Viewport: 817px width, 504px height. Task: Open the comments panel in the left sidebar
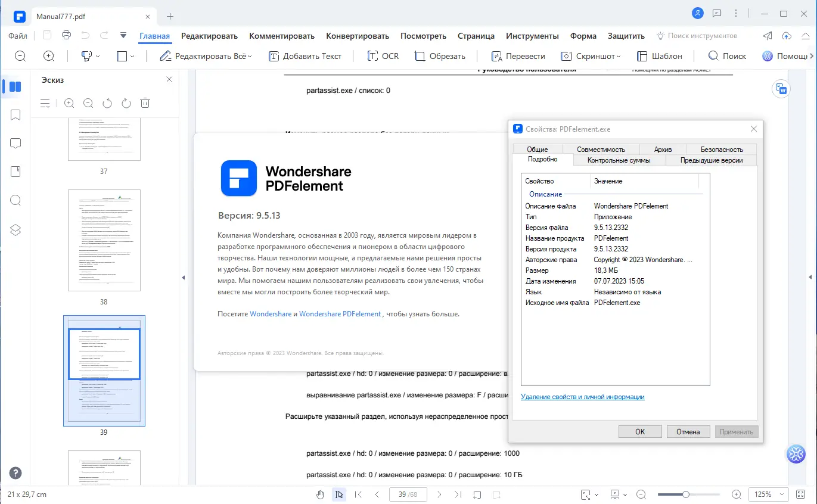click(15, 144)
